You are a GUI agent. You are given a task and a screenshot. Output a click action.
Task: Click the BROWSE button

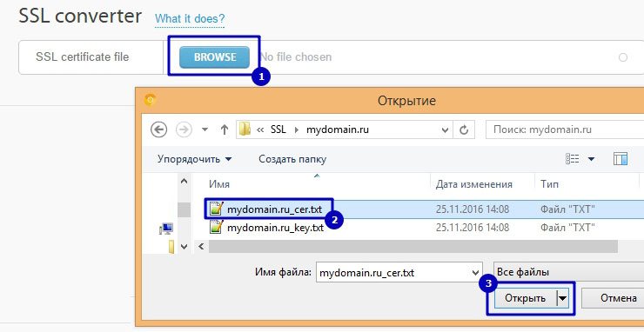pyautogui.click(x=214, y=57)
